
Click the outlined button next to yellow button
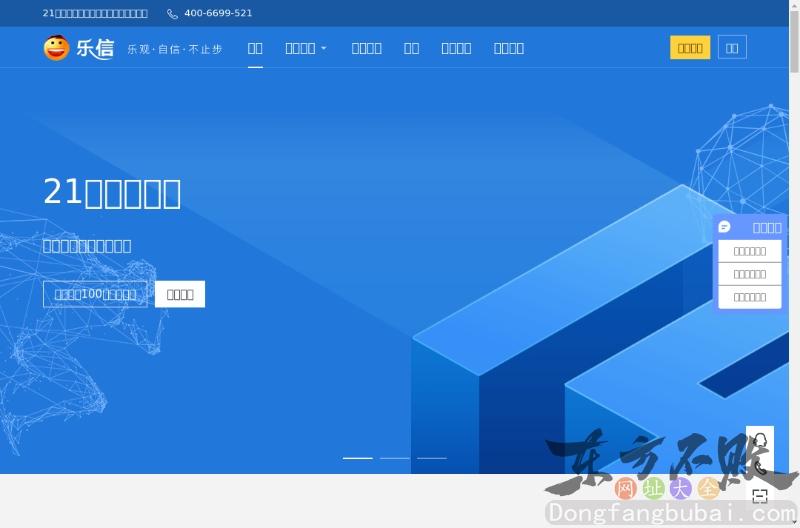click(x=733, y=48)
